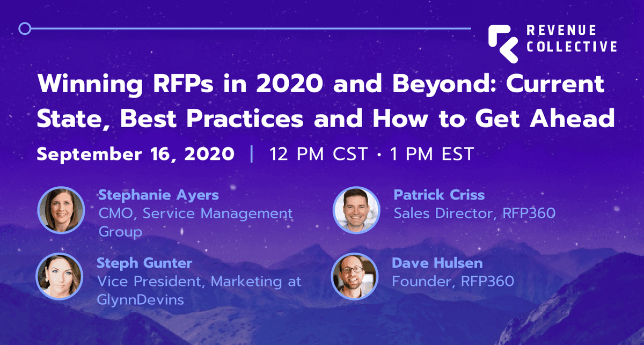Click "Sales Director, RFP360" title
Screen dimensions: 644x345
pyautogui.click(x=474, y=214)
